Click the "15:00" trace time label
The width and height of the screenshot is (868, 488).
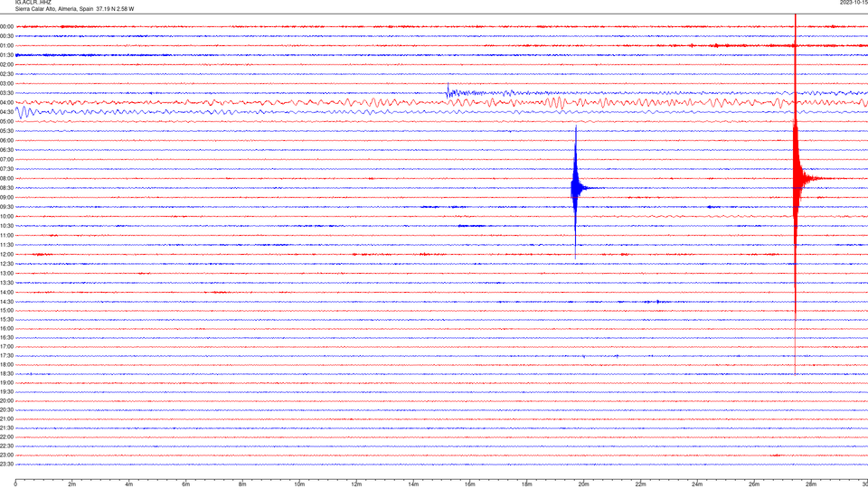point(7,310)
